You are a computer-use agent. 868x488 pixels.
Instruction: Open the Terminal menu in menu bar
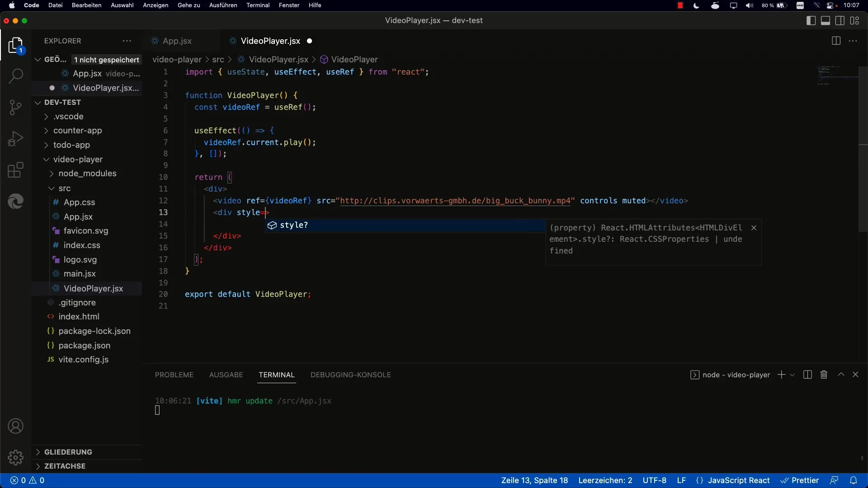pyautogui.click(x=258, y=5)
